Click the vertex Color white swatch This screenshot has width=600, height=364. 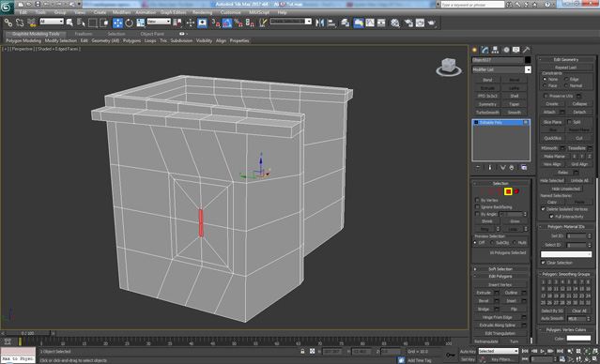click(578, 338)
